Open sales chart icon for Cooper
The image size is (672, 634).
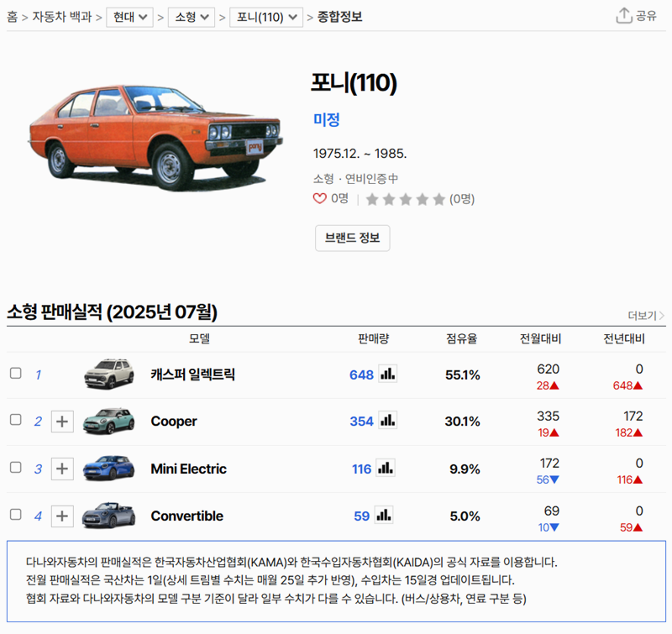(x=387, y=421)
